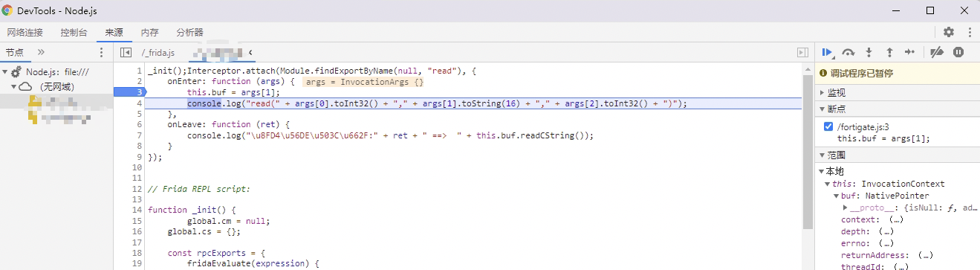
Task: Select the 来源 tab
Action: pos(114,33)
